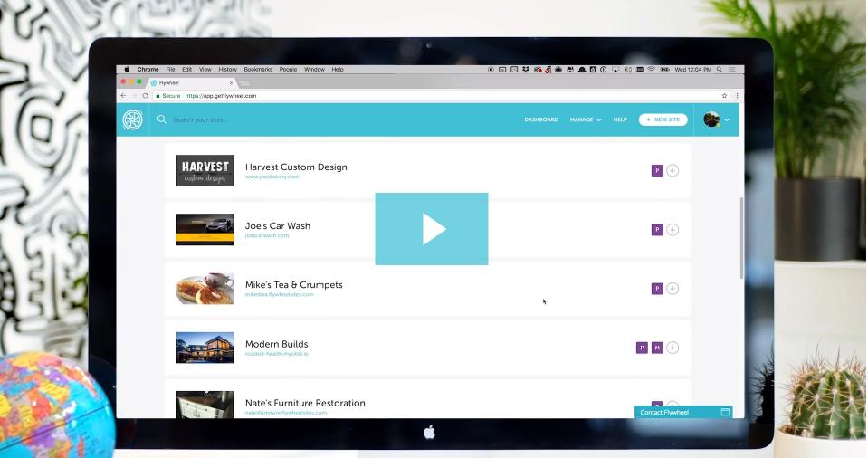Open the Joe's Car Wash thumbnail
Screen dimensions: 868x458
(x=205, y=229)
